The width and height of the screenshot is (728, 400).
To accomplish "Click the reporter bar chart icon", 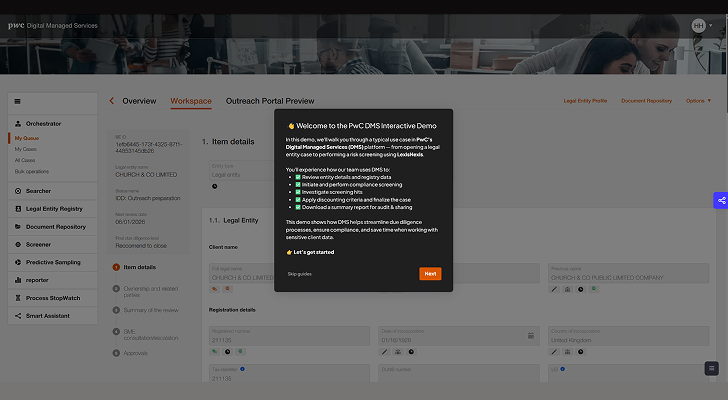I will coord(18,280).
